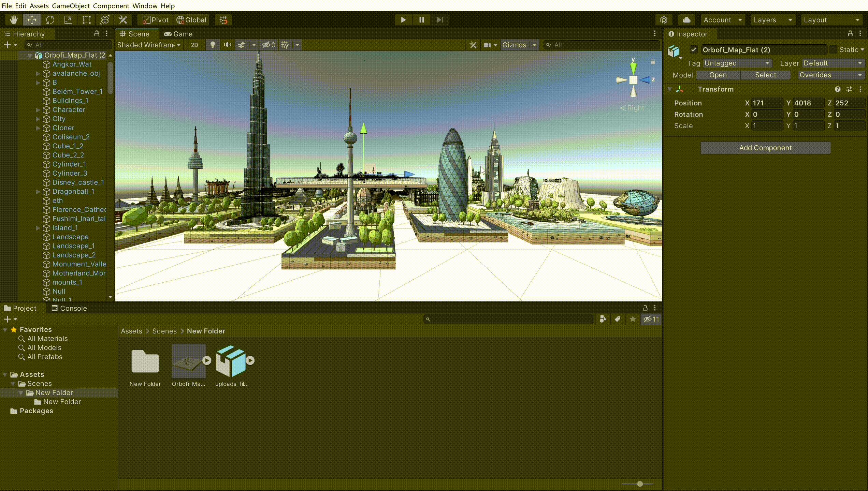This screenshot has width=868, height=491.
Task: Click the Add Component button
Action: [x=765, y=148]
